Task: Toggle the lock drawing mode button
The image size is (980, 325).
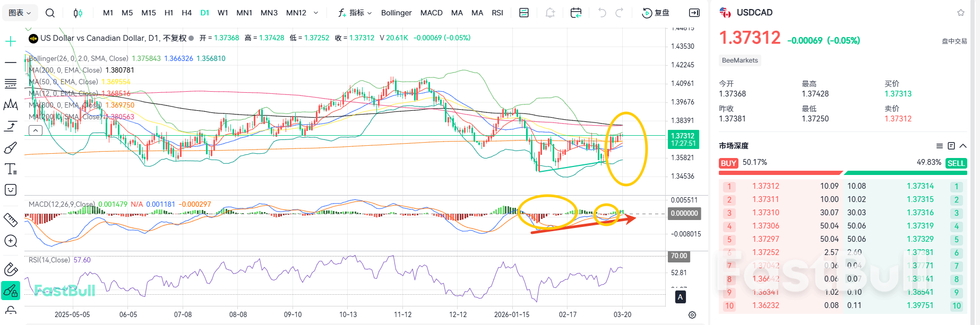Action: pyautogui.click(x=11, y=291)
